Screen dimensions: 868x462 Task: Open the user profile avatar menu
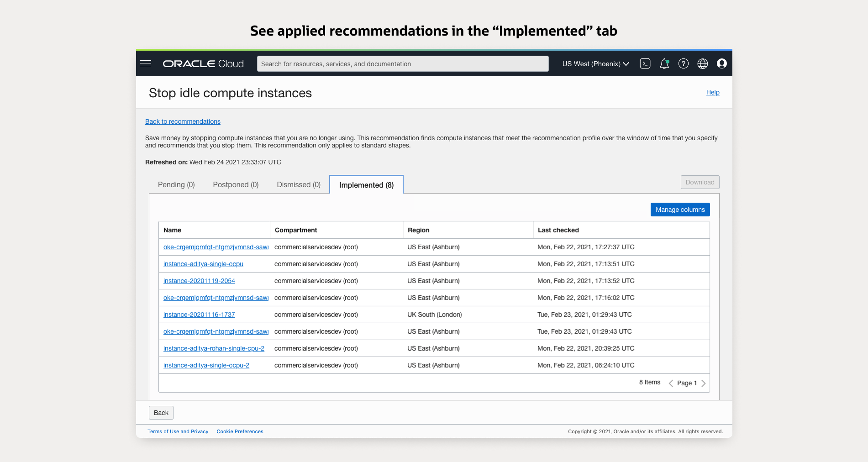pos(721,63)
